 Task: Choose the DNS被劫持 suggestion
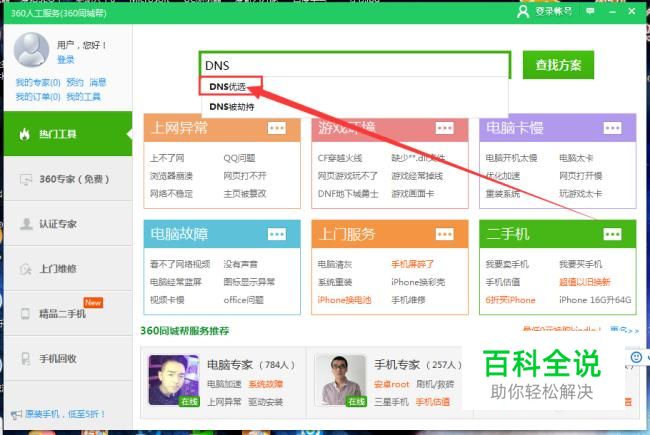pyautogui.click(x=232, y=107)
